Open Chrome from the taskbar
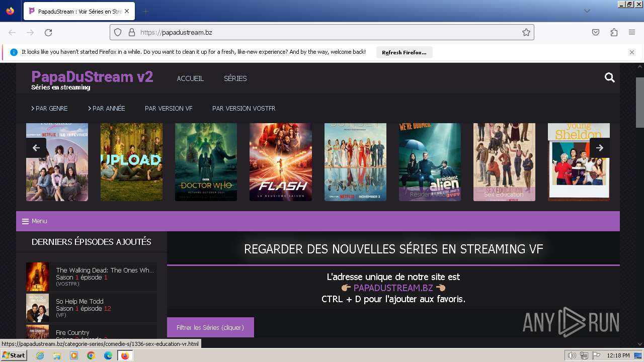Screen dimensions: 644x362 (x=91, y=355)
